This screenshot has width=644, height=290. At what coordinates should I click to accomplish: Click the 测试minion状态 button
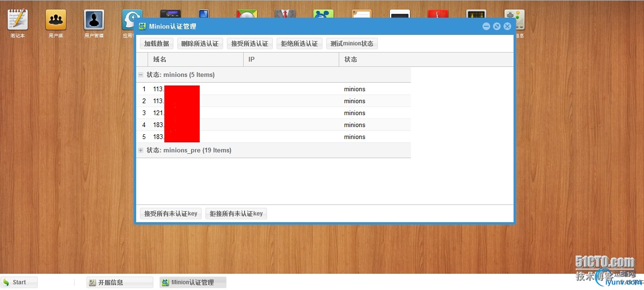click(x=352, y=43)
